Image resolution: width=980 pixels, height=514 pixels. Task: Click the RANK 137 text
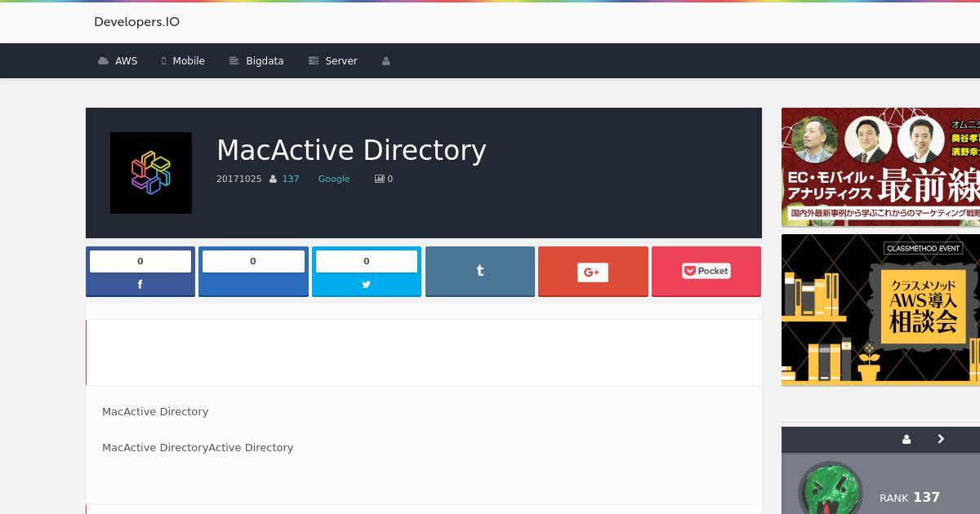point(910,497)
